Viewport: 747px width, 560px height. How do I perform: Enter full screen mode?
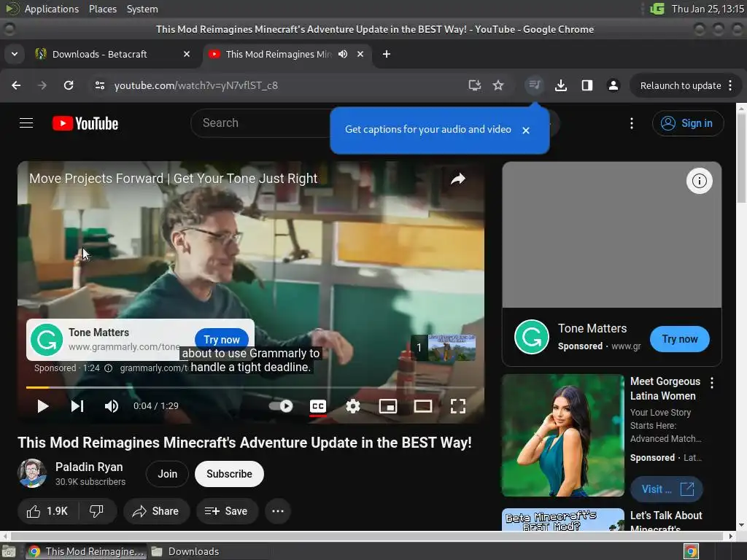(x=458, y=406)
